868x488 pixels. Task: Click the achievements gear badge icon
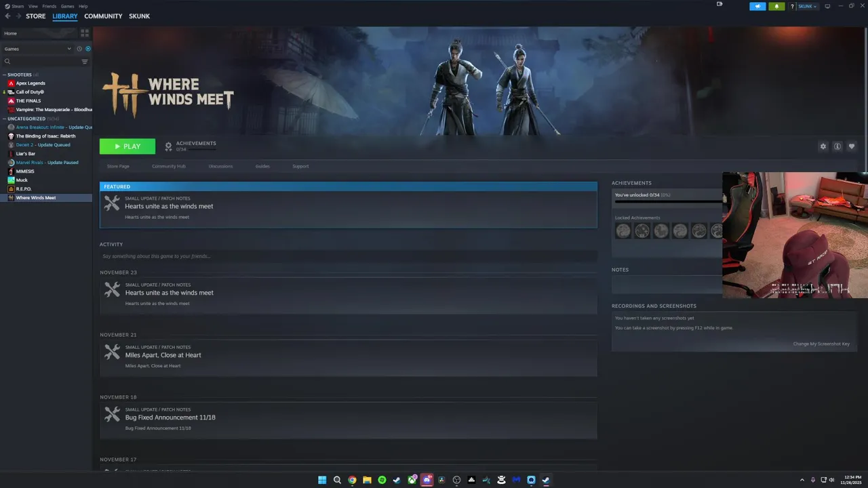168,146
